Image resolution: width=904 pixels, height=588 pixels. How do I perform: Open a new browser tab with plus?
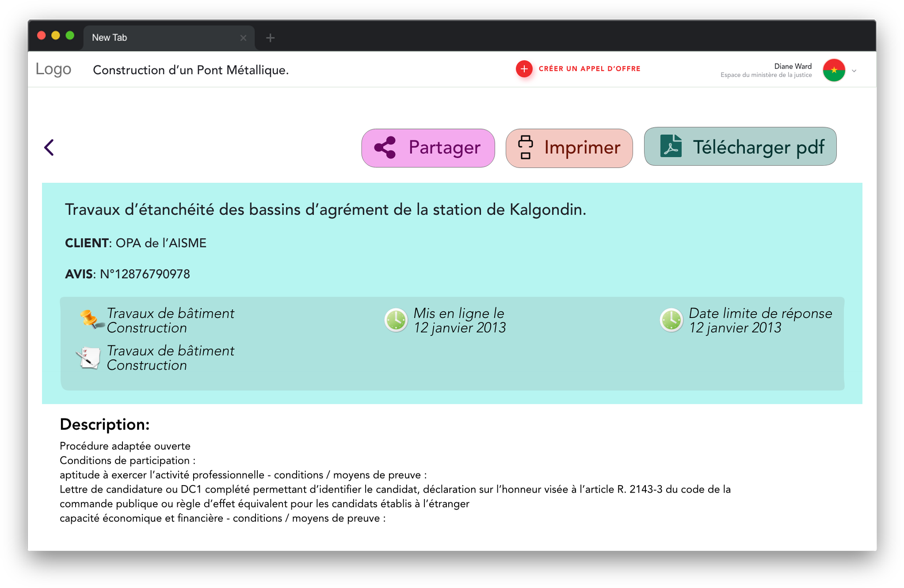pyautogui.click(x=270, y=38)
